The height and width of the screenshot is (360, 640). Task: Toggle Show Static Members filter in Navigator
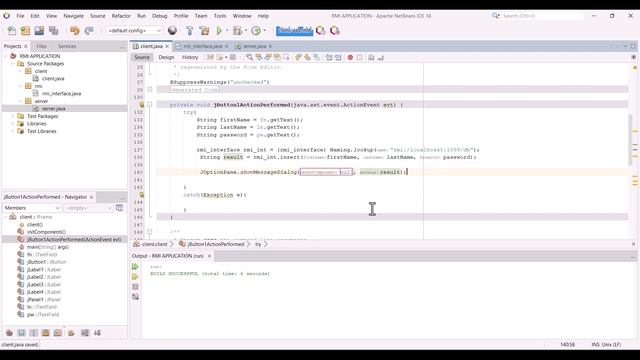pos(33,333)
